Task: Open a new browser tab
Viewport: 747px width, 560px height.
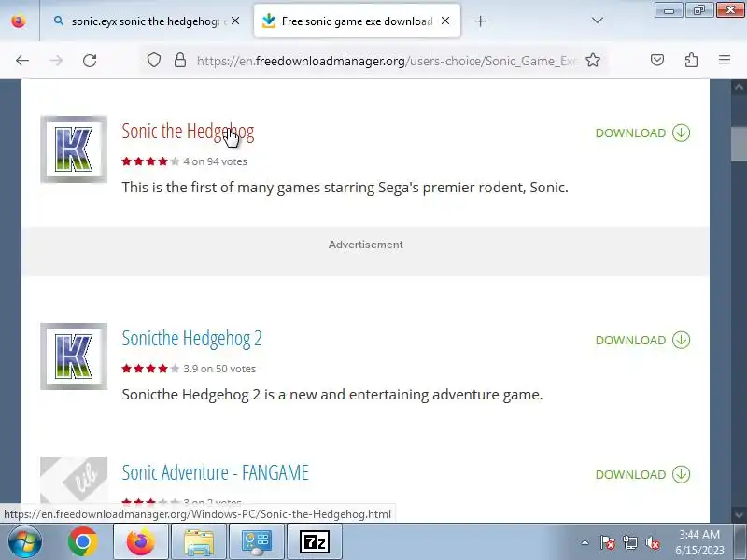Action: point(480,21)
